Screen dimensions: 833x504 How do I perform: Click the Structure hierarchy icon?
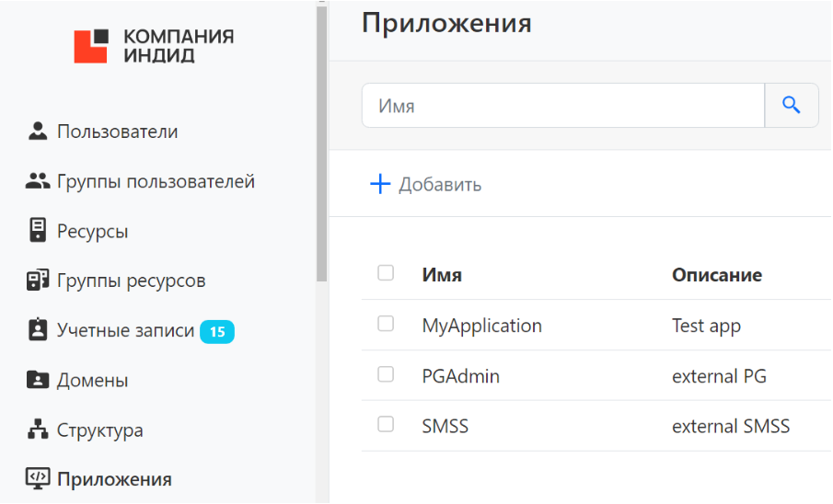click(38, 430)
